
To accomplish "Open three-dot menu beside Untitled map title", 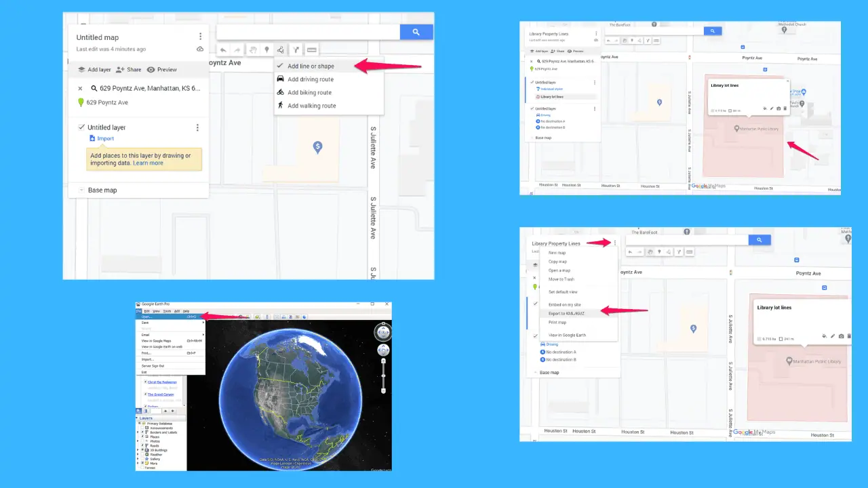I will pyautogui.click(x=200, y=36).
